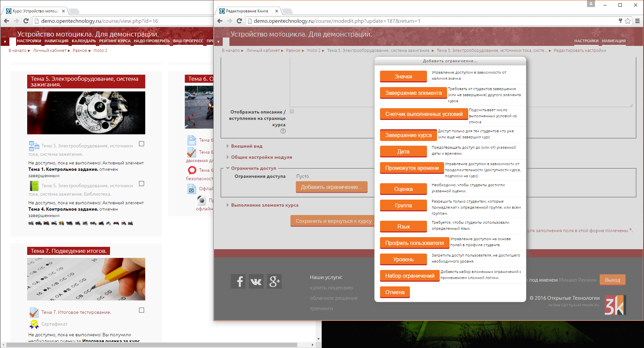Click the first motorcycle icon in the row
Screen dimensions: 644x348
(31, 223)
